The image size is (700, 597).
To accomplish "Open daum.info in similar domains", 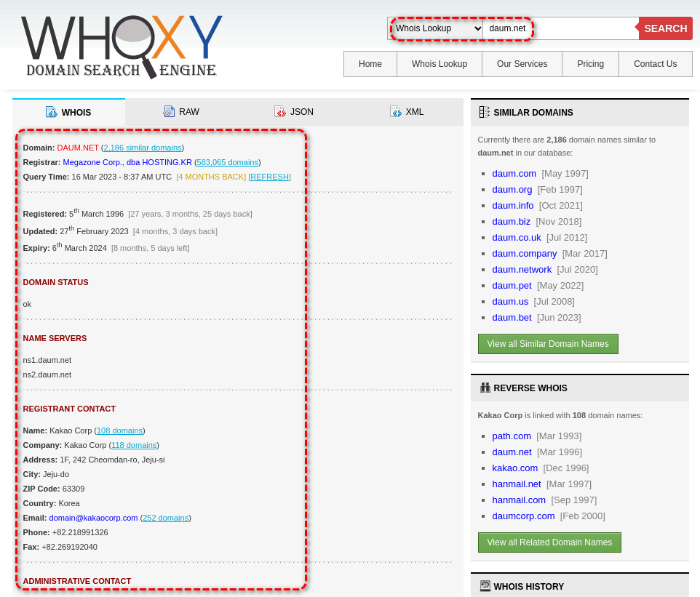I will tap(512, 206).
